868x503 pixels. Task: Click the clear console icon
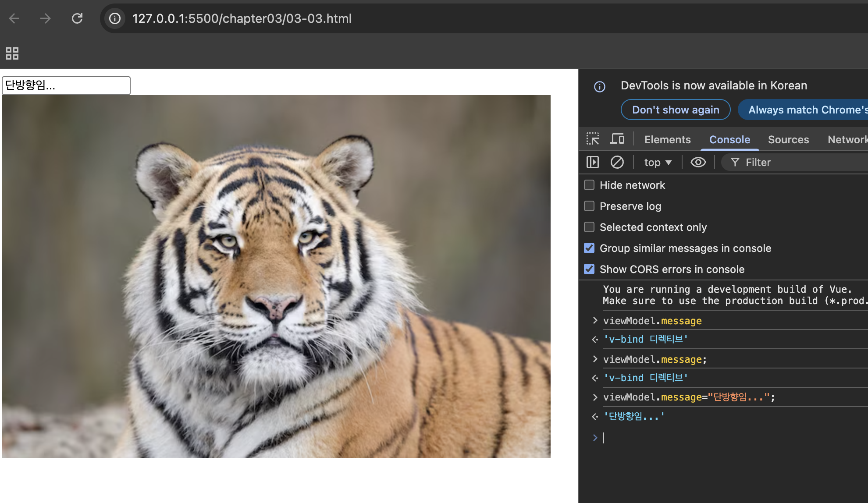[x=617, y=162]
